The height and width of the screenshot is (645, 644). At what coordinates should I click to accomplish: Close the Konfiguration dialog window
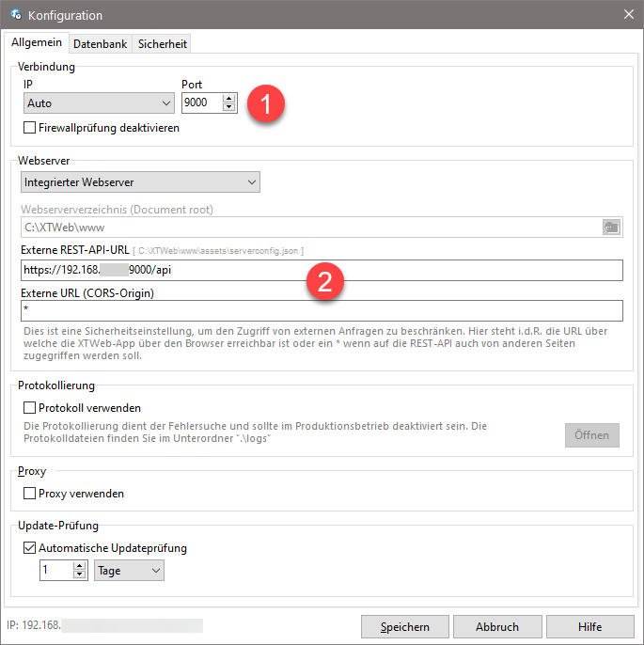click(628, 14)
